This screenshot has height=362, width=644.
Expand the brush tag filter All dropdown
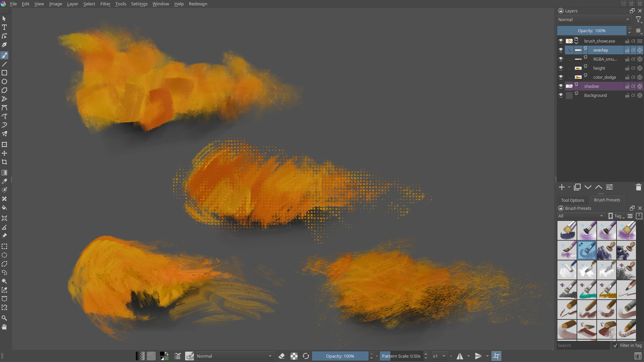pyautogui.click(x=581, y=216)
